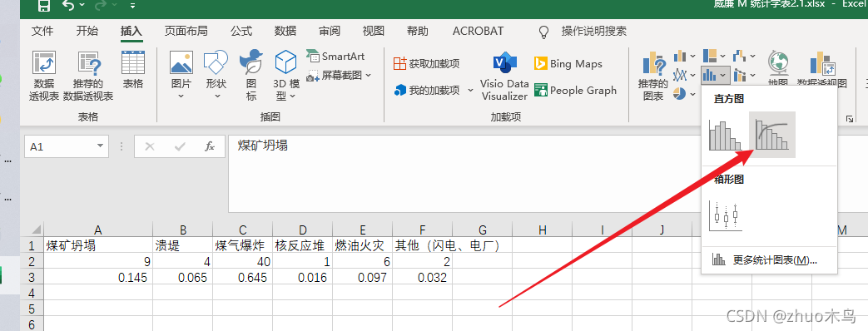Undo the last action
Screen dimensions: 868x331
pyautogui.click(x=68, y=6)
